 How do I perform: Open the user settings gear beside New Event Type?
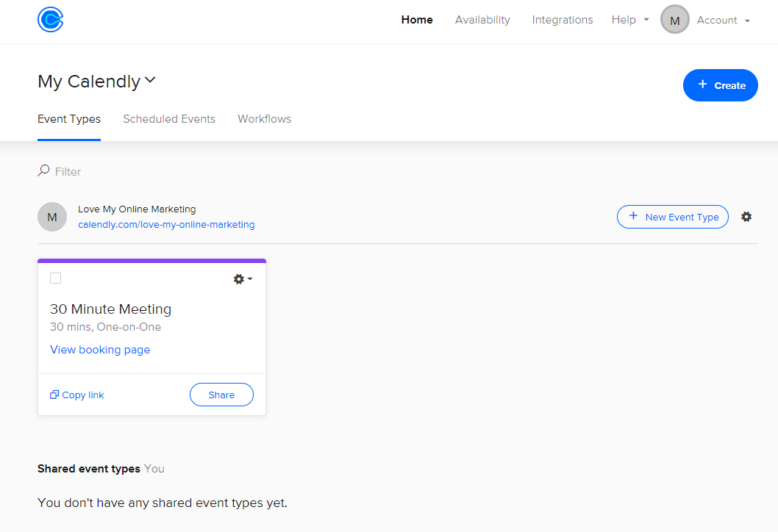coord(746,217)
